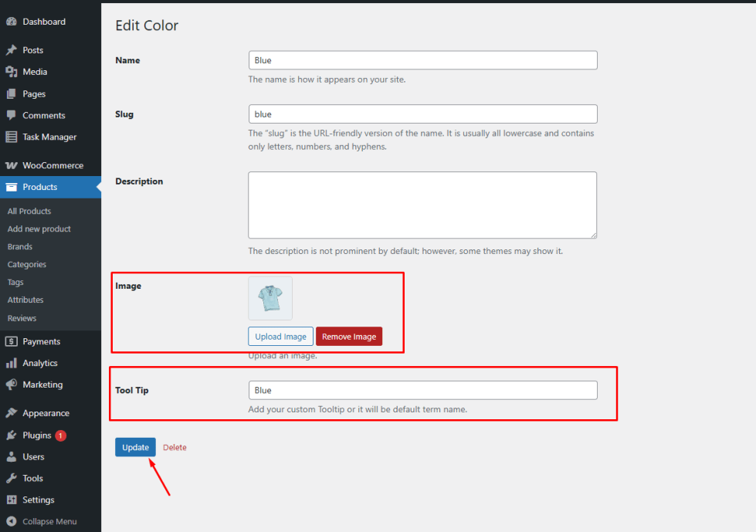Click the Edit Color page heading
The width and height of the screenshot is (756, 532).
[x=147, y=25]
